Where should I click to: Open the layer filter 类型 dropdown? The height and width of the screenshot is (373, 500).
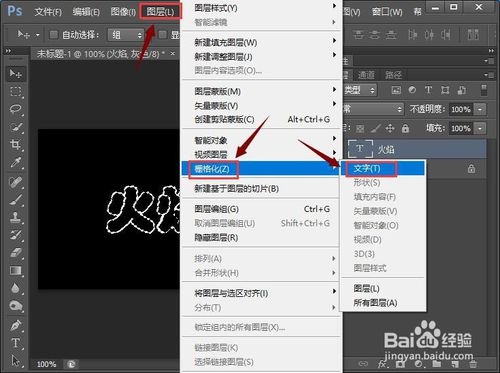tap(360, 90)
